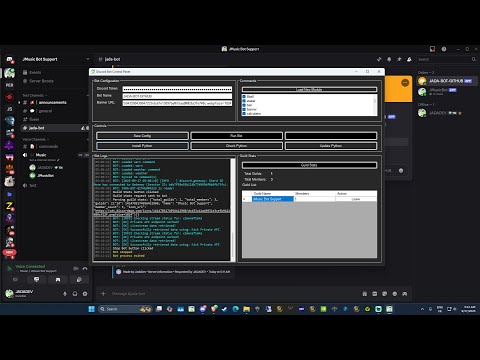Toggle microphone mute in Discord user panel
Viewport: 480px width, 360px height.
click(65, 294)
